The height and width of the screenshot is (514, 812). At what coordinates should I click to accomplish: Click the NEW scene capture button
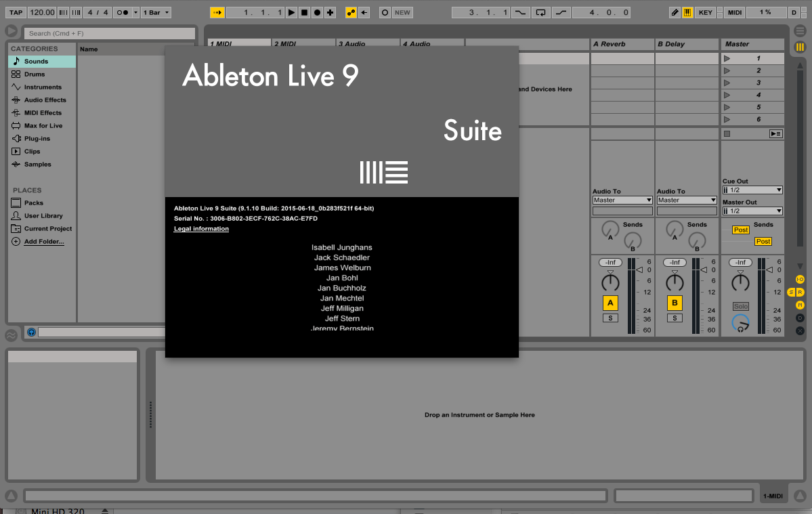[x=402, y=12]
